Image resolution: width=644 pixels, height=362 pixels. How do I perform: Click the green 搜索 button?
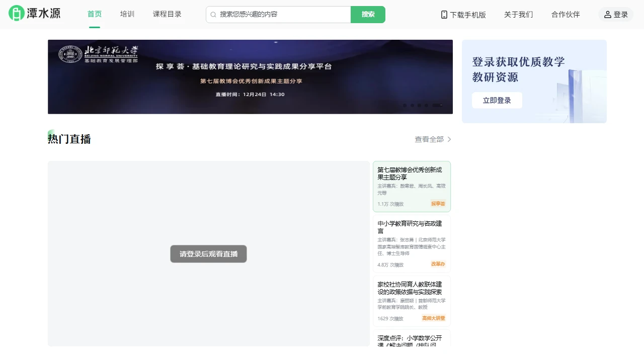click(x=368, y=15)
